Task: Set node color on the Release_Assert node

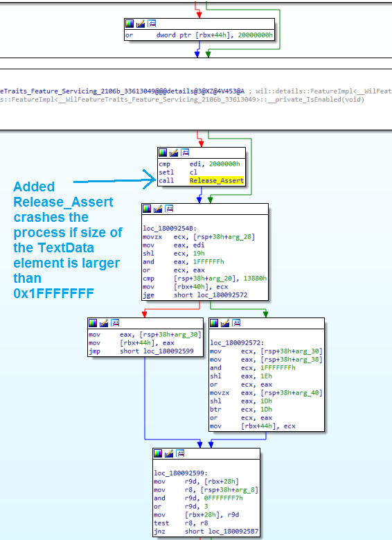Action: click(163, 153)
